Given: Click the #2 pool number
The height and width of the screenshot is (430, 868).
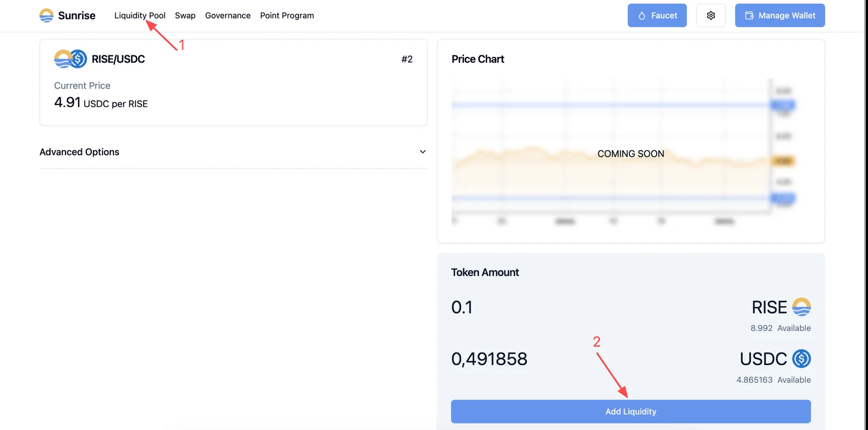Looking at the screenshot, I should (407, 59).
